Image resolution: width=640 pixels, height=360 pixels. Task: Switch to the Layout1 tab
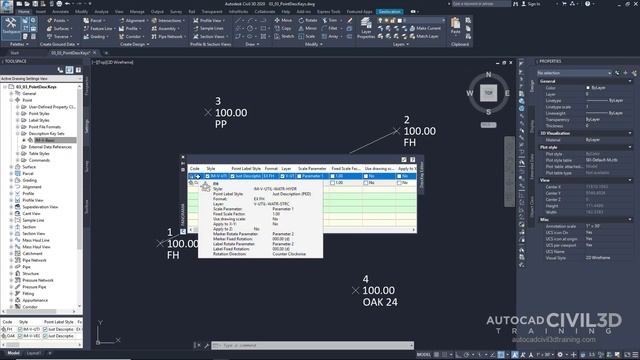(34, 353)
